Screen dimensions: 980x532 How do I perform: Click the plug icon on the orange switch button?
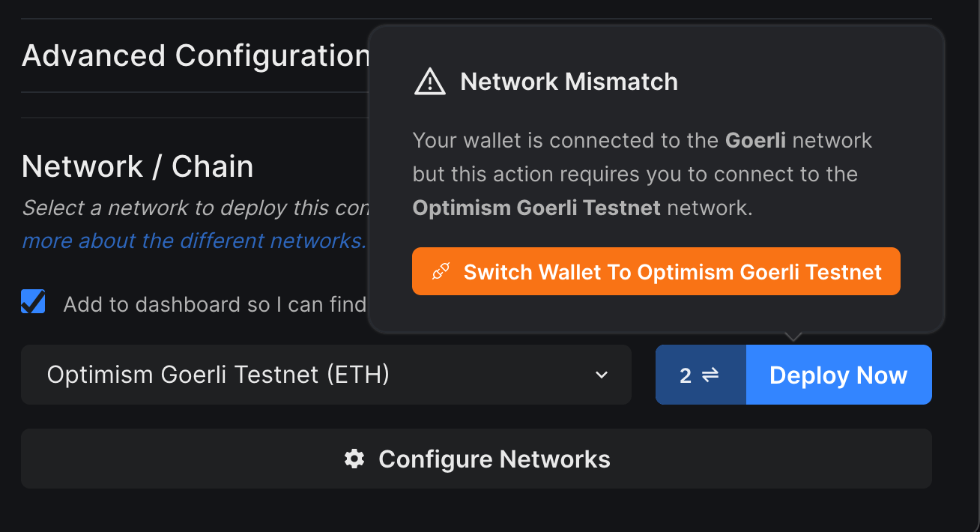coord(442,270)
